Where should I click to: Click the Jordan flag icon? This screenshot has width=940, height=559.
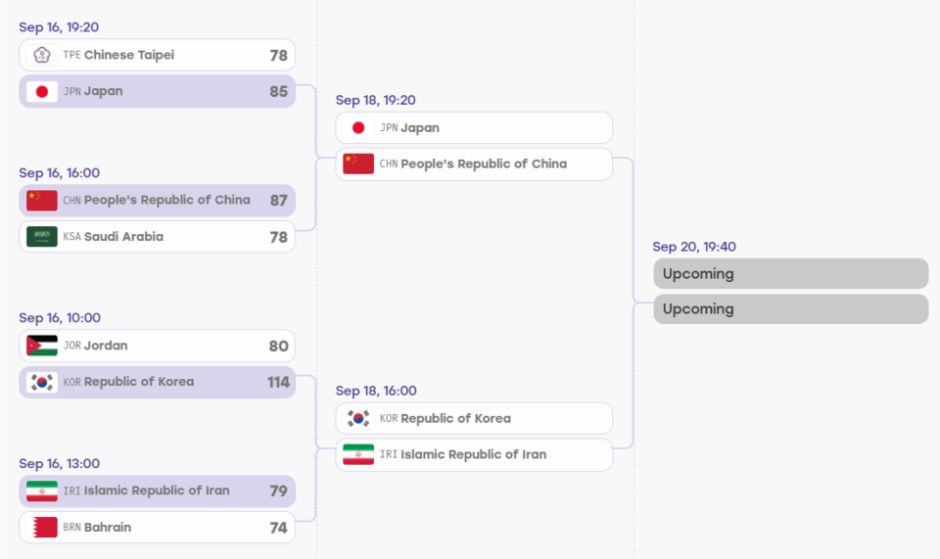(42, 345)
